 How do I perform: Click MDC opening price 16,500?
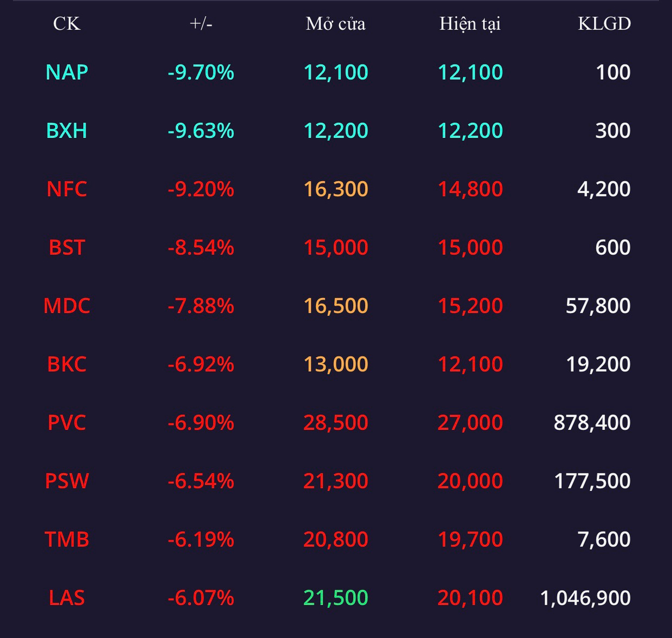click(x=336, y=305)
